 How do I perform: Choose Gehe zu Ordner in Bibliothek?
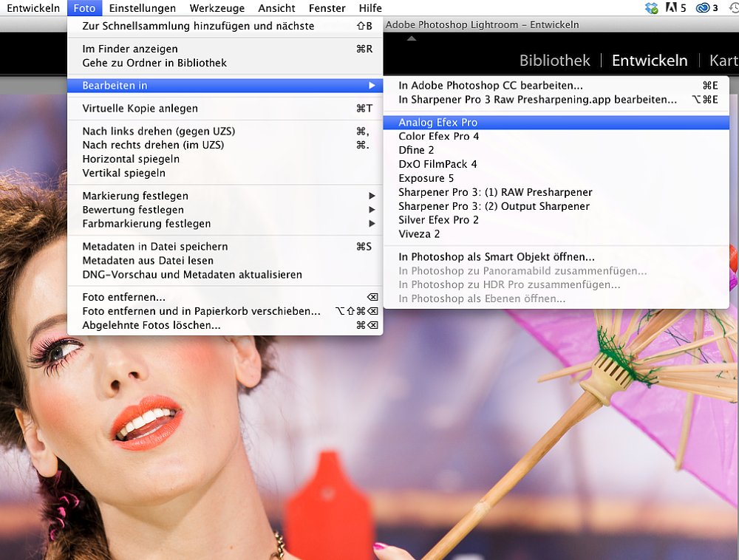tap(225, 63)
